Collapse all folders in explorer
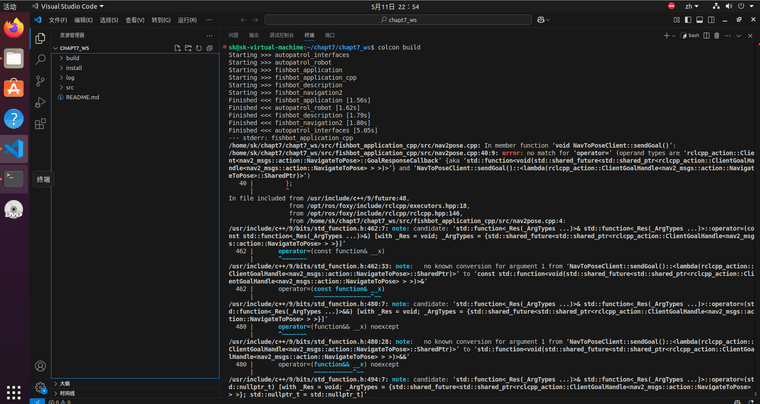The width and height of the screenshot is (760, 404). [209, 48]
